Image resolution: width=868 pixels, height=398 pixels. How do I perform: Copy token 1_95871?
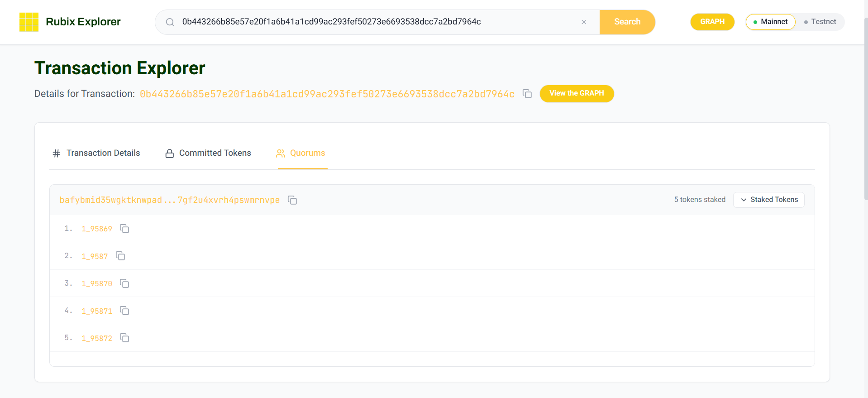pyautogui.click(x=124, y=311)
